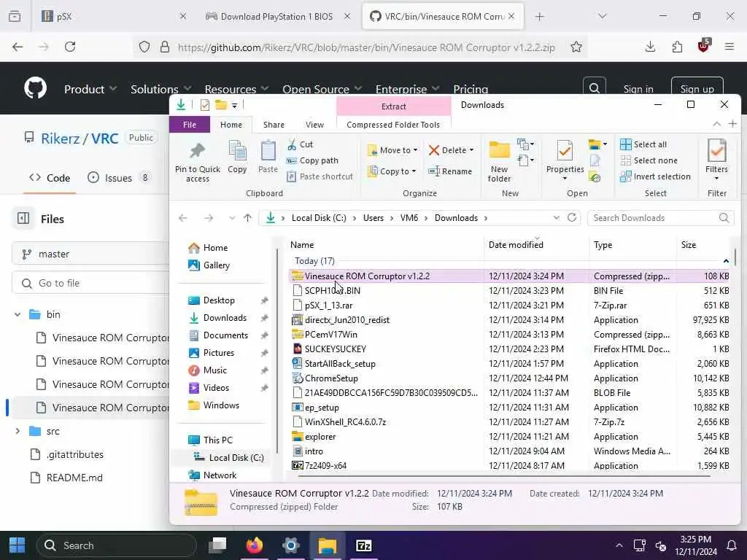Expand the Copy to dropdown
Image resolution: width=747 pixels, height=560 pixels.
point(414,171)
